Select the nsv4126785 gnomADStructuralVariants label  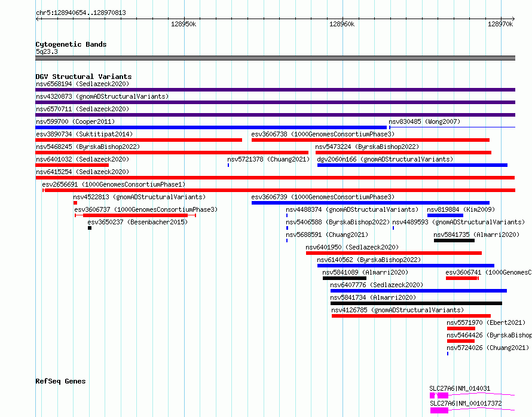pos(398,310)
